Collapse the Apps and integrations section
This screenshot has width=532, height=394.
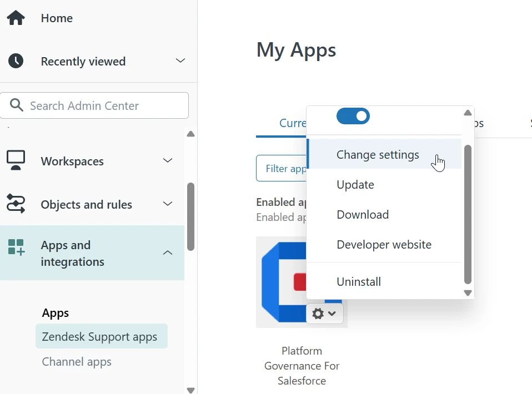tap(167, 253)
